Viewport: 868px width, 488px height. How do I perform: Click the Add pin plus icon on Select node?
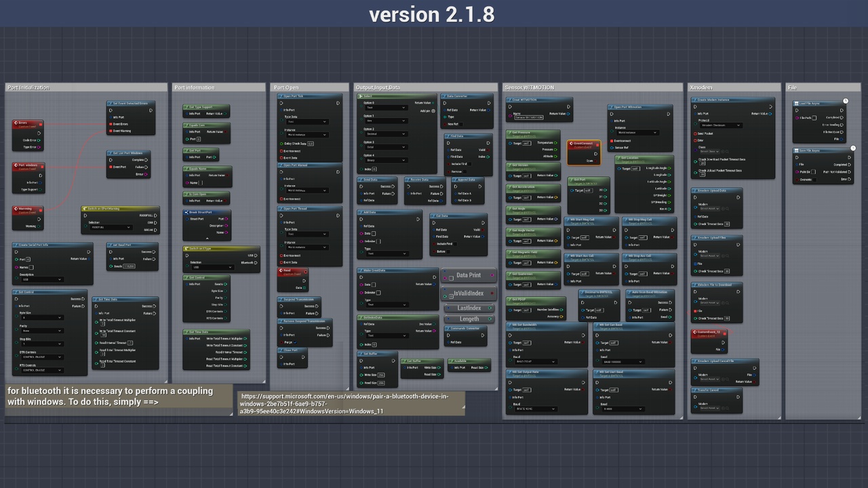(x=433, y=111)
